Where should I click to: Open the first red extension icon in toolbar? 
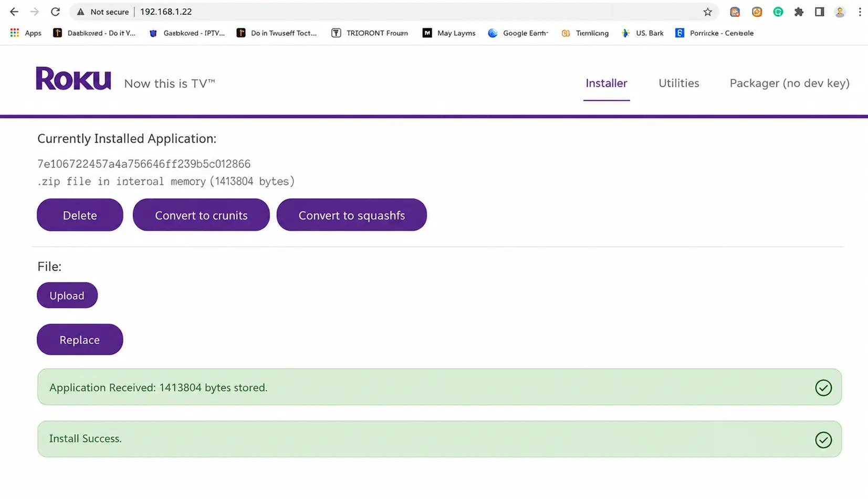735,12
